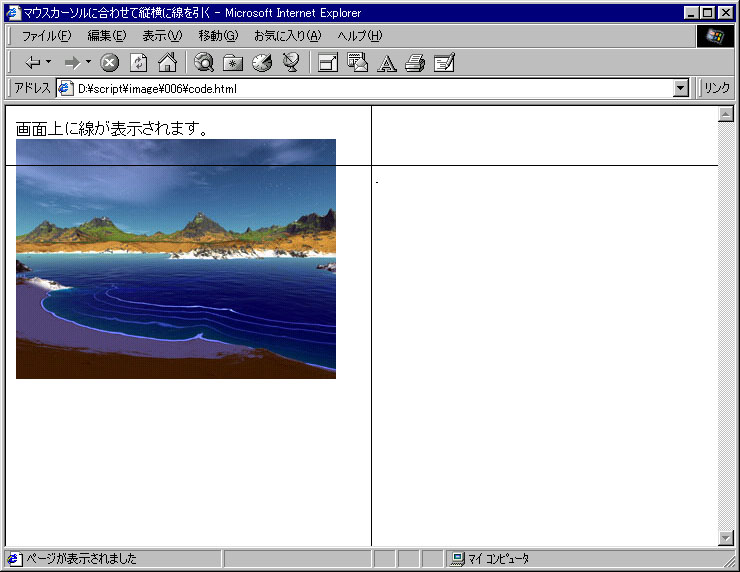Go to the Home page icon

click(168, 62)
